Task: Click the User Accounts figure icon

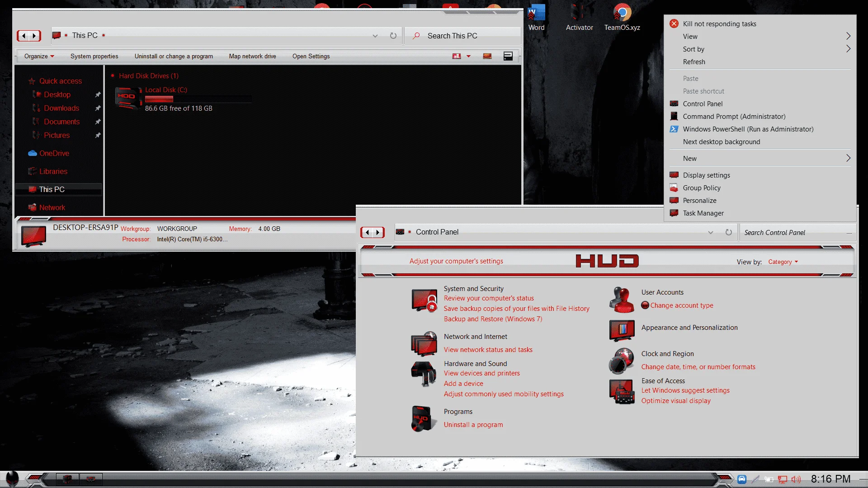Action: 622,300
